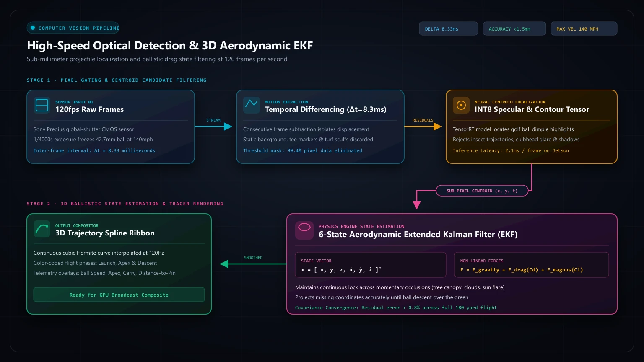The width and height of the screenshot is (644, 362).
Task: Click the Static background, tee markers line
Action: pyautogui.click(x=308, y=140)
